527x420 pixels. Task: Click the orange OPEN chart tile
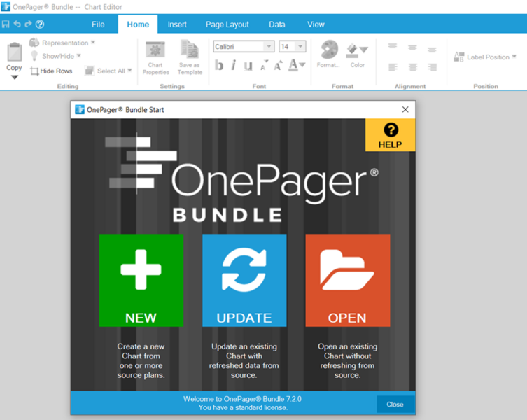[348, 280]
